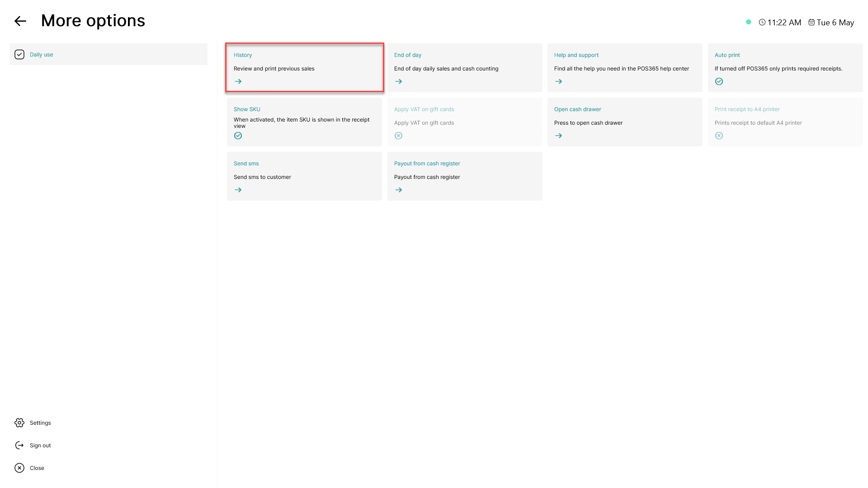868x488 pixels.
Task: Enable Print receipt to A4 printer toggle
Action: (x=719, y=136)
